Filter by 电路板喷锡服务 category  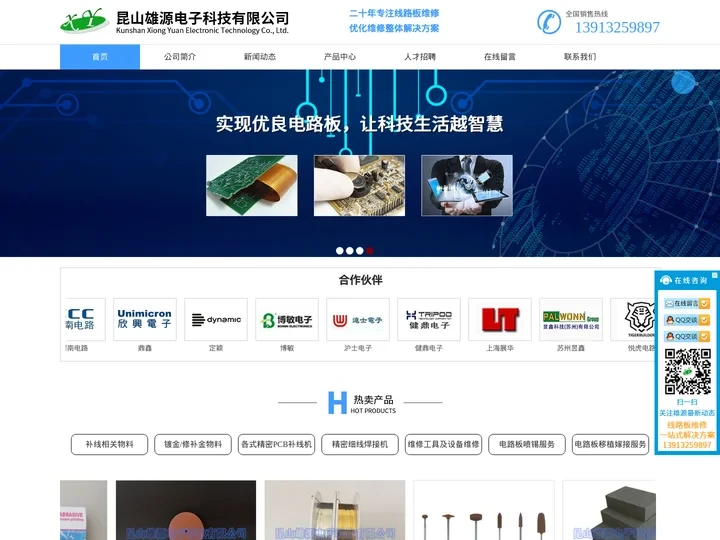tap(527, 444)
